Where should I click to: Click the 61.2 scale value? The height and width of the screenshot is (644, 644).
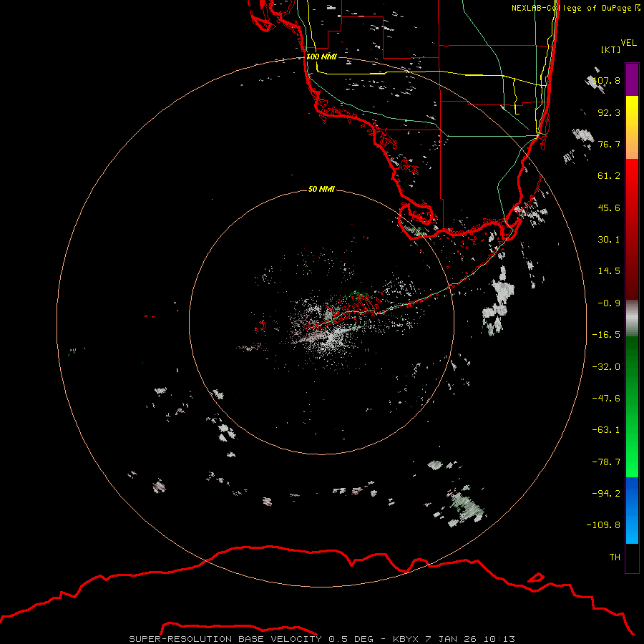pyautogui.click(x=609, y=176)
